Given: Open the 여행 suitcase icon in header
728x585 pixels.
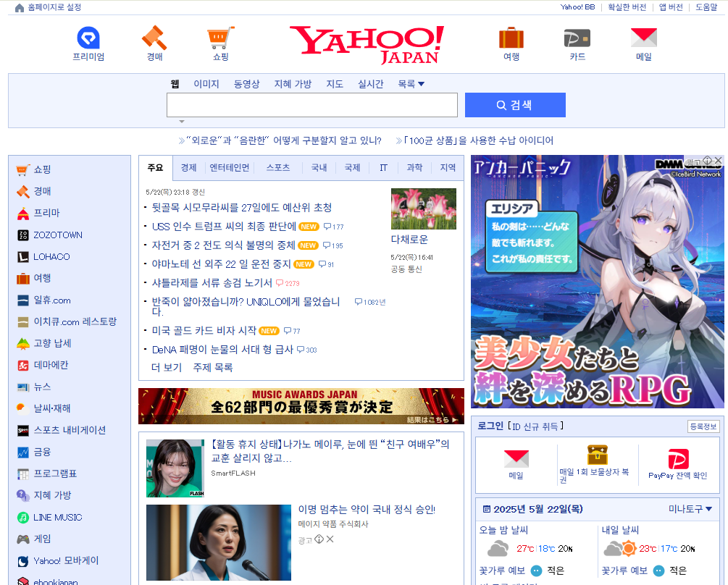Looking at the screenshot, I should pyautogui.click(x=511, y=38).
